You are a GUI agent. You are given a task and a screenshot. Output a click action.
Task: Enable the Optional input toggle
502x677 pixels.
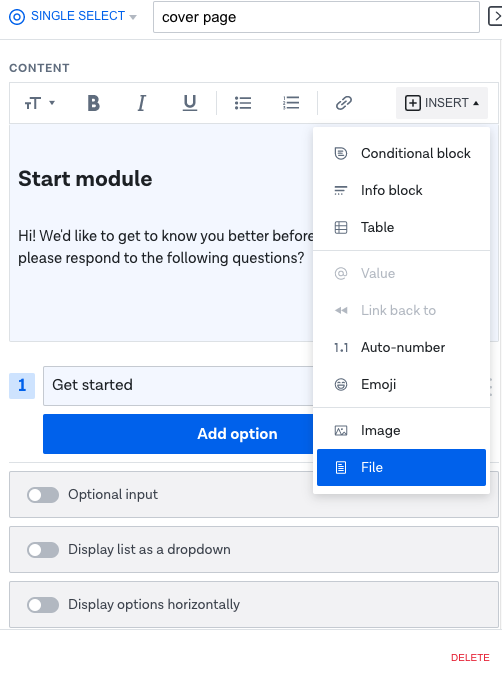pos(43,495)
